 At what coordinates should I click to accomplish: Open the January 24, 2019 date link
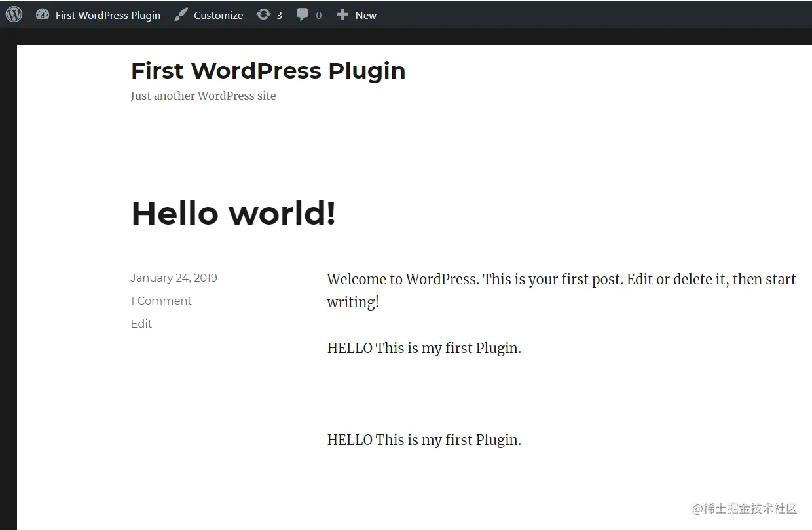174,278
